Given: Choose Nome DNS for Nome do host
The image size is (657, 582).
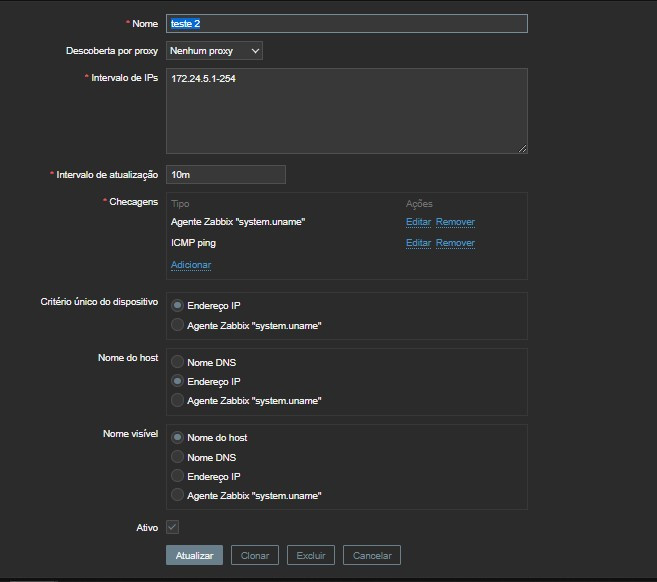Looking at the screenshot, I should (x=178, y=362).
